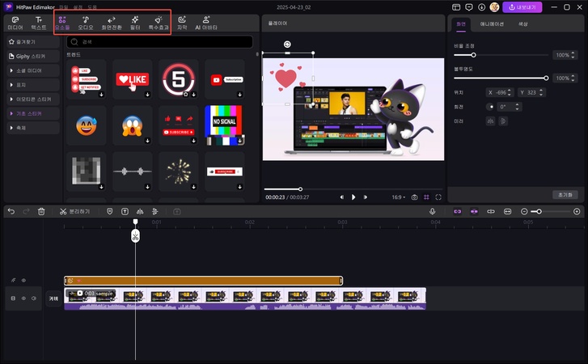Increase the scale percentage with the stepper
588x364 pixels.
[573, 53]
